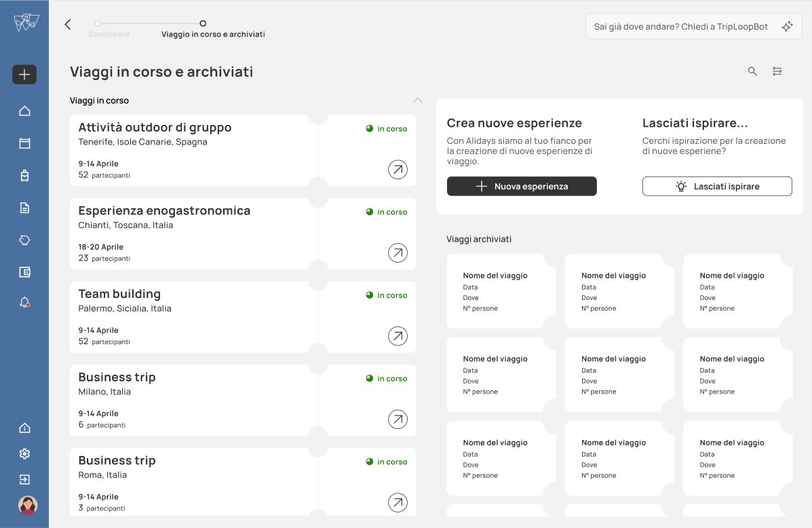The image size is (812, 528).
Task: Click 3 partecipanti on Roma trip
Action: point(102,508)
